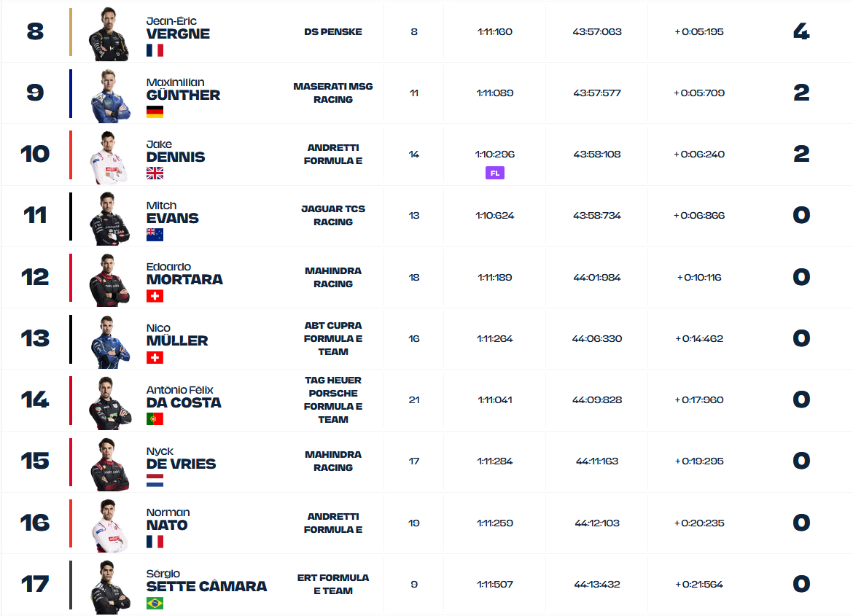Viewport: 853px width, 616px height.
Task: Click the Portuguese flag under Da Costa
Action: [x=155, y=419]
